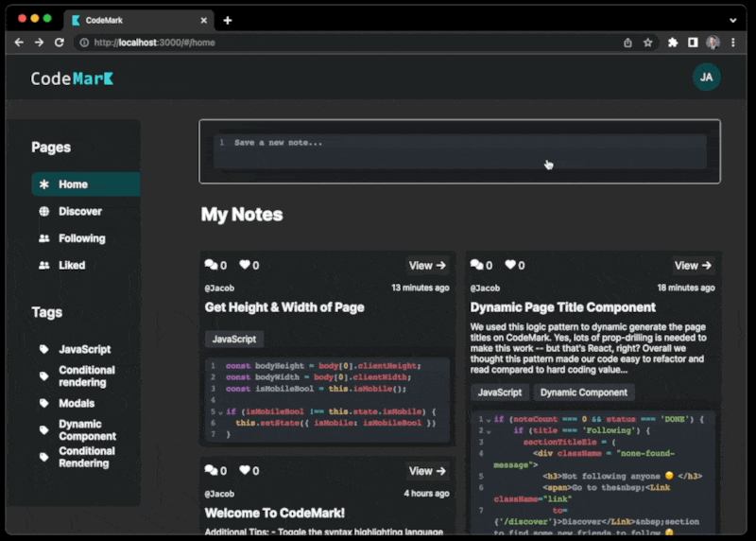Click the tag icon beside Dynamic Component in sidebar
Viewport: 756px width, 541px height.
pyautogui.click(x=43, y=430)
